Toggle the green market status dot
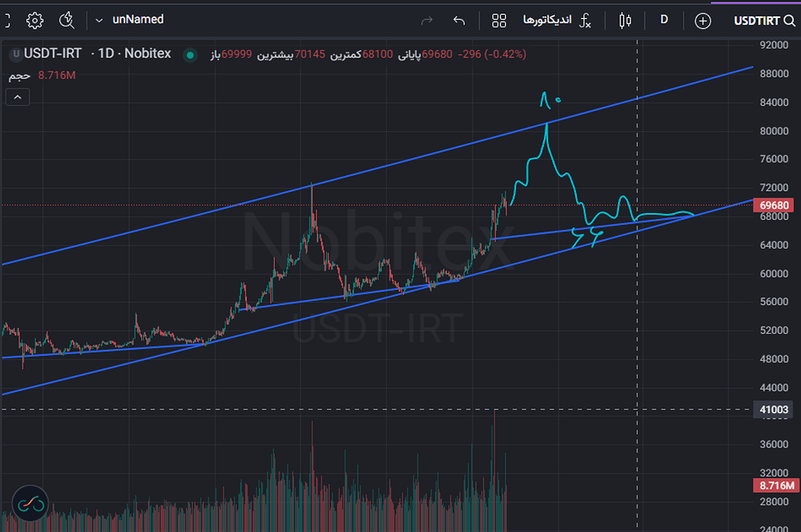 [x=189, y=55]
